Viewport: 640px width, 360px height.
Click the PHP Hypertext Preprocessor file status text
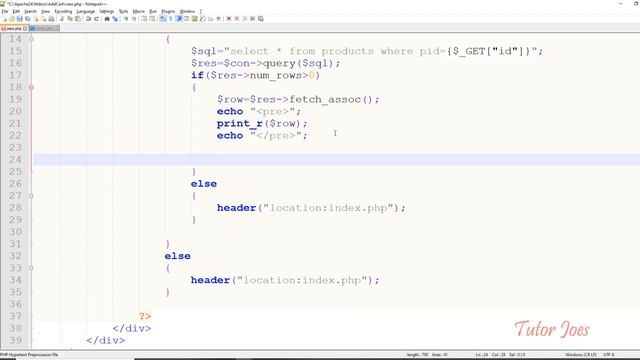click(x=29, y=355)
